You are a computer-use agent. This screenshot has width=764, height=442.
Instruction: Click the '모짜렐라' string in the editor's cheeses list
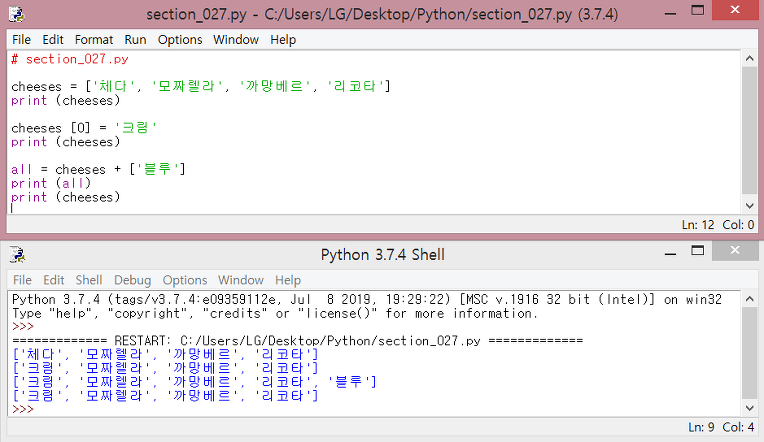[187, 86]
